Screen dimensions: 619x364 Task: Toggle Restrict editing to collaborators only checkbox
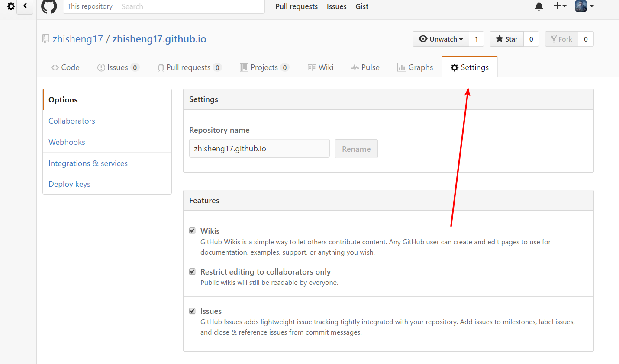(192, 271)
